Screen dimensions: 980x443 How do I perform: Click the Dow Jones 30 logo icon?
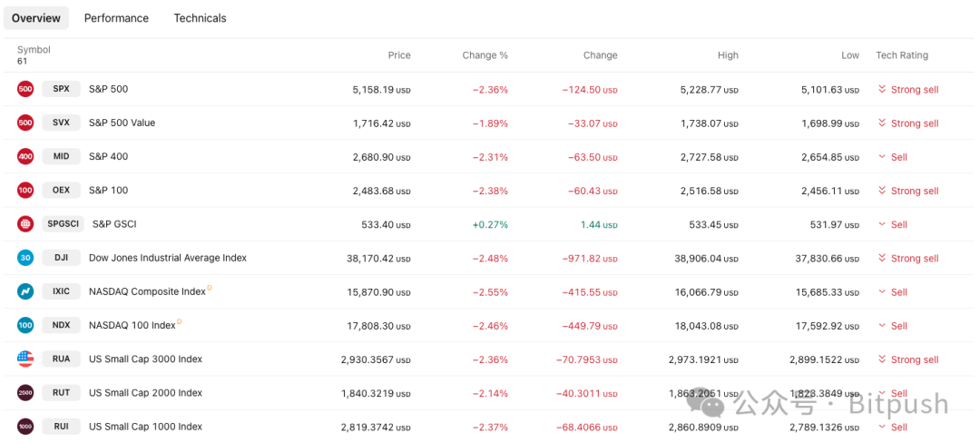(x=25, y=258)
